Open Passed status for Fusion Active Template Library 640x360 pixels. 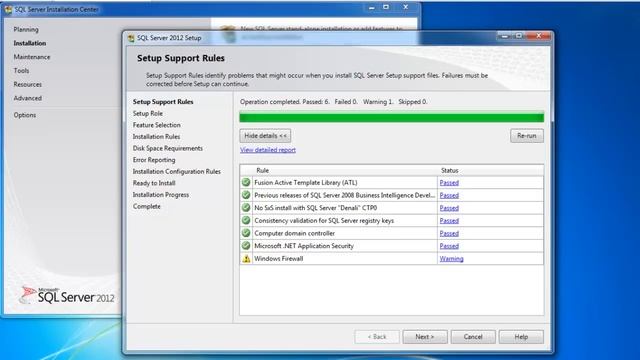pos(449,182)
